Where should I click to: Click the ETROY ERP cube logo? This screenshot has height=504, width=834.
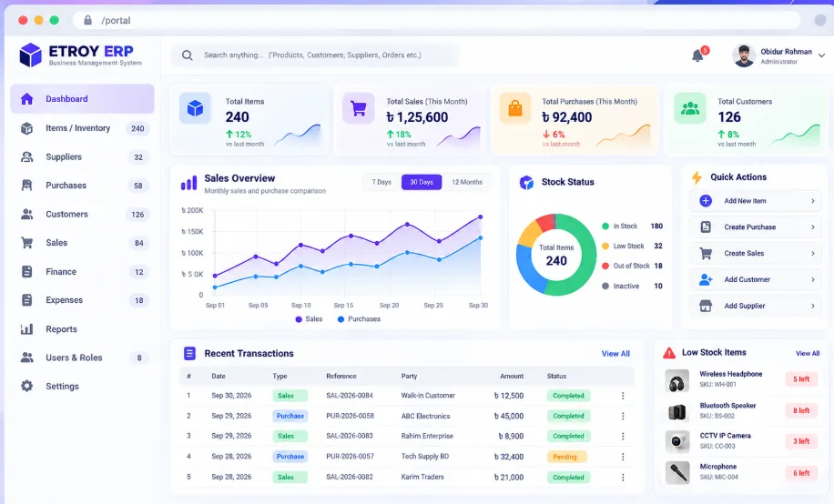[x=30, y=55]
